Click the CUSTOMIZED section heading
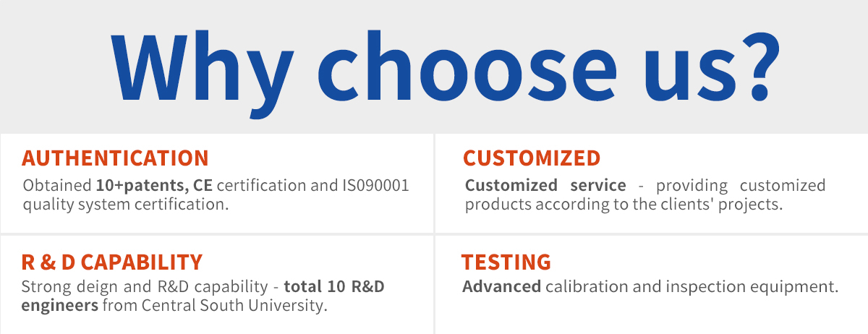 (x=532, y=158)
